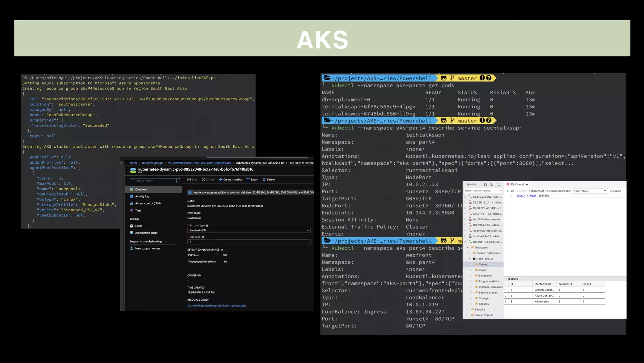Click the Home breadcrumb link

[134, 163]
